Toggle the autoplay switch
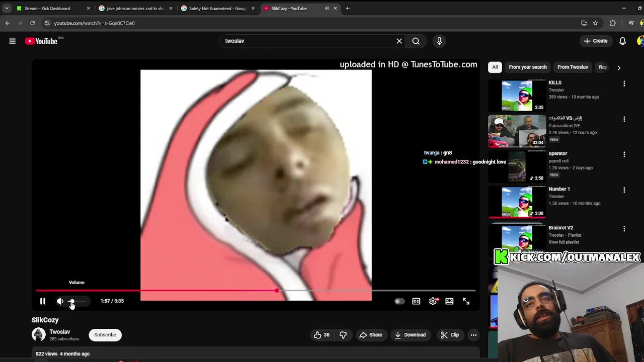Screen dimensions: 644x362 (399, 301)
